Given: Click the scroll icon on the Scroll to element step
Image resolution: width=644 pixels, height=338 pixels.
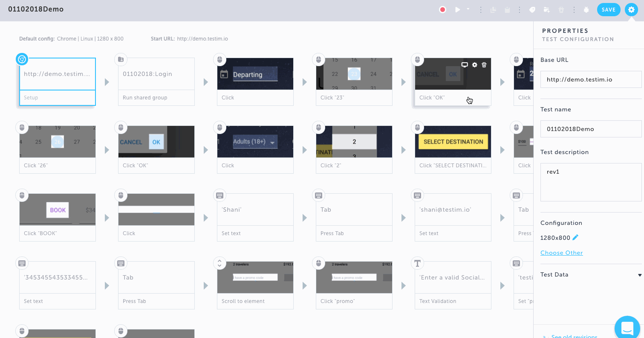Looking at the screenshot, I should tap(219, 263).
